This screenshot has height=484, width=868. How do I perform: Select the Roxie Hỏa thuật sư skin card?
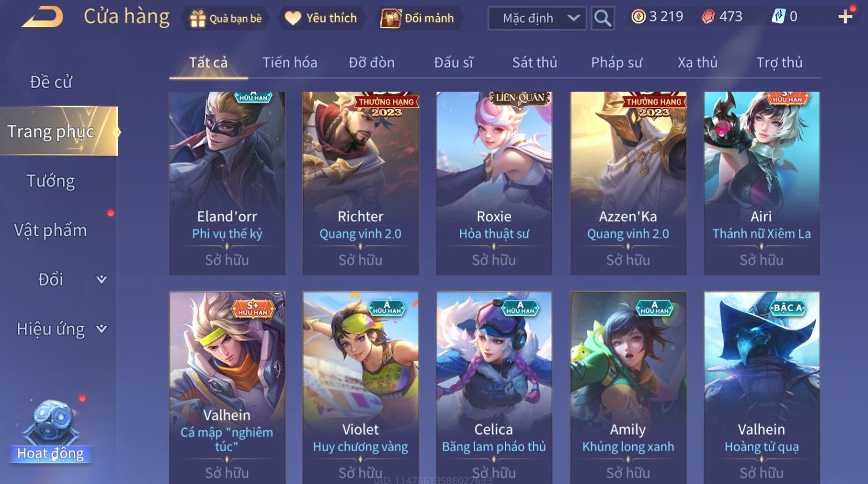(x=494, y=183)
